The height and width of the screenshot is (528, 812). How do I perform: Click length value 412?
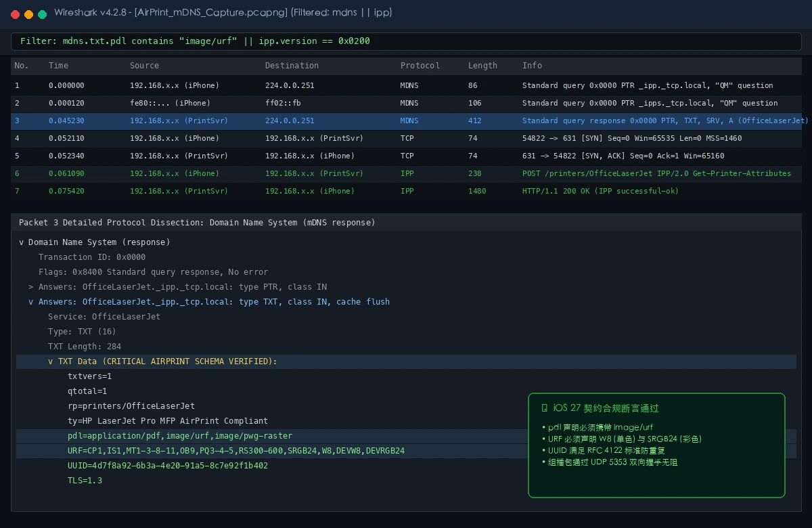(x=475, y=121)
